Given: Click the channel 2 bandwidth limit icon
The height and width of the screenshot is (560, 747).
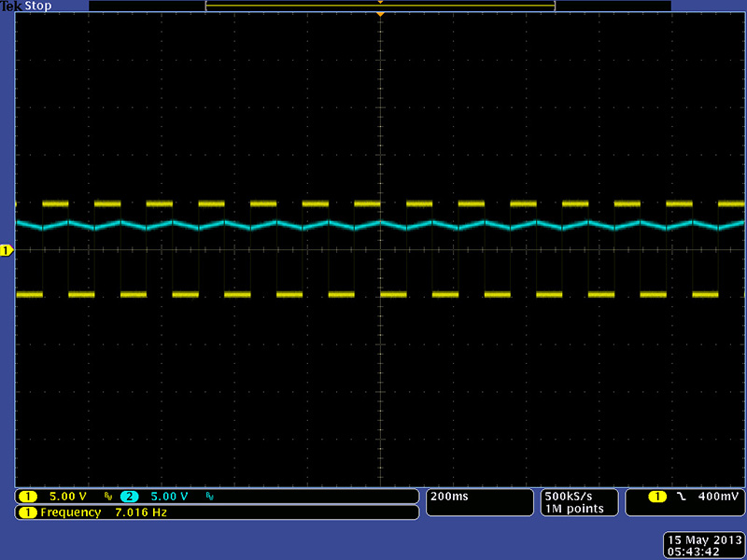Looking at the screenshot, I should click(208, 497).
